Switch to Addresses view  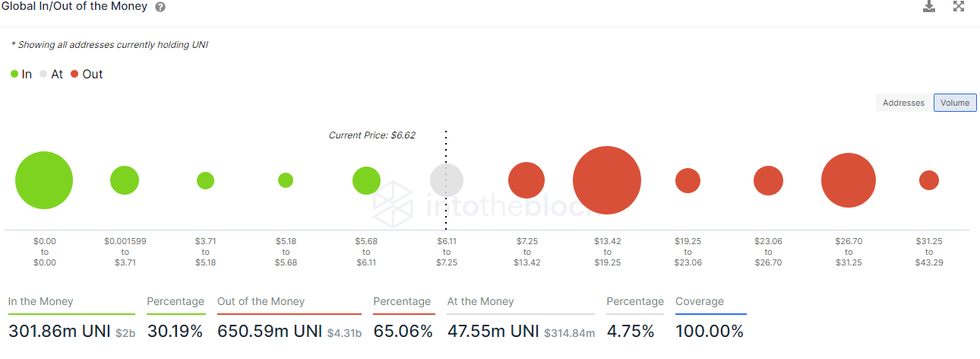tap(903, 103)
